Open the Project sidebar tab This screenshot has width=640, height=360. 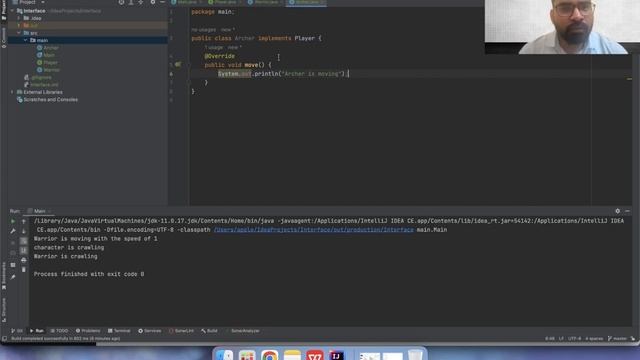pos(4,9)
